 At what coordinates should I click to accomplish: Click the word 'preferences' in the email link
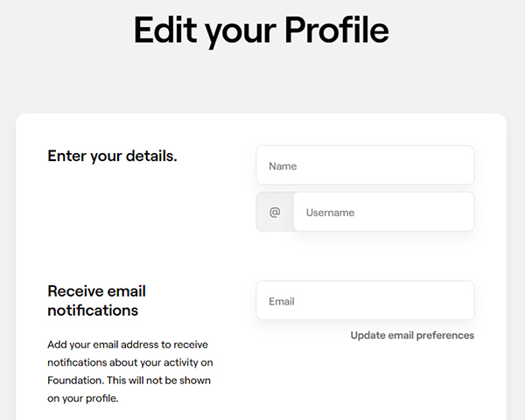(445, 336)
